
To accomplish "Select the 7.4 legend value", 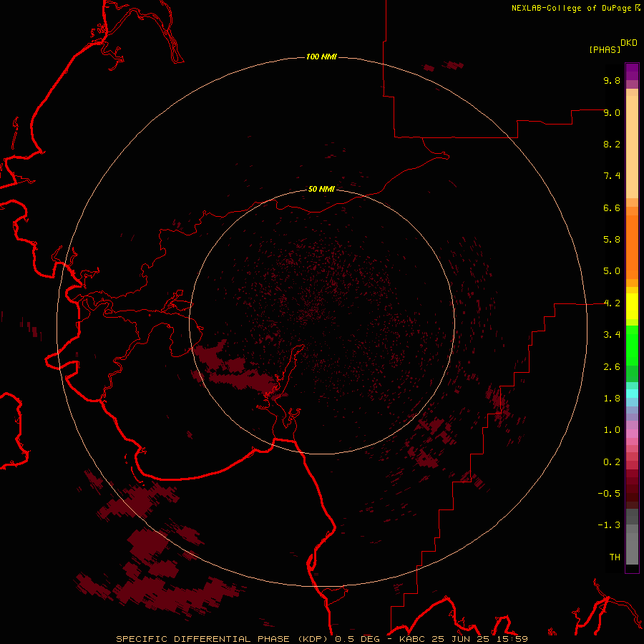I will 612,176.
